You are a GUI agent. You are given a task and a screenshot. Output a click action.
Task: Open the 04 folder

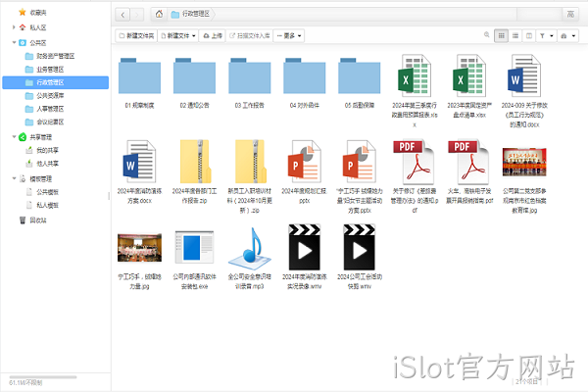(x=304, y=76)
